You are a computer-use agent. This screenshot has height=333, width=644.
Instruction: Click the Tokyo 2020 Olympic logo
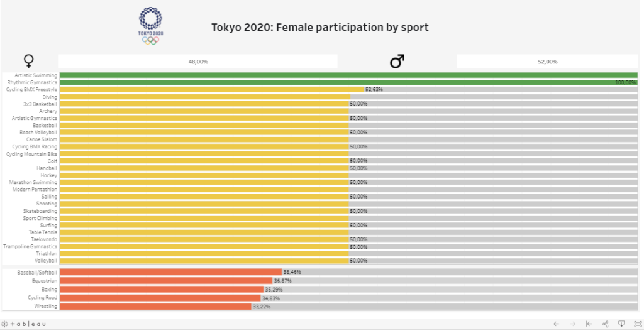click(x=150, y=25)
